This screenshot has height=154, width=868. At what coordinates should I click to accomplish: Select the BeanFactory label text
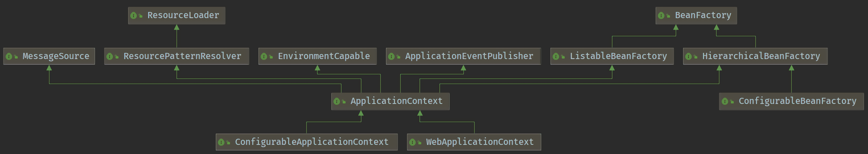(703, 15)
